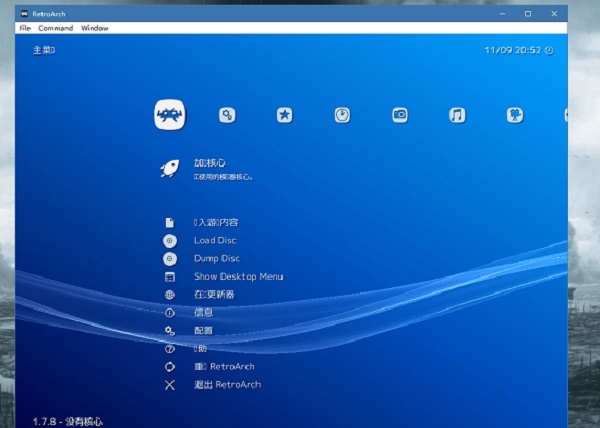Screen dimensions: 600x428
Task: Click the rocket Load Core icon
Action: coord(170,168)
